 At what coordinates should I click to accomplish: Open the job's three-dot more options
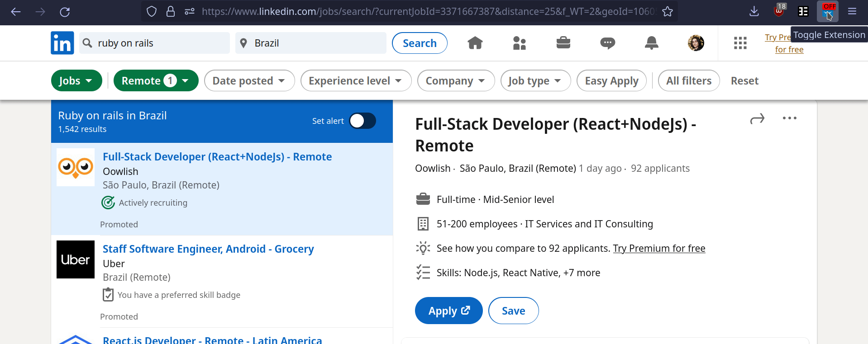[790, 118]
